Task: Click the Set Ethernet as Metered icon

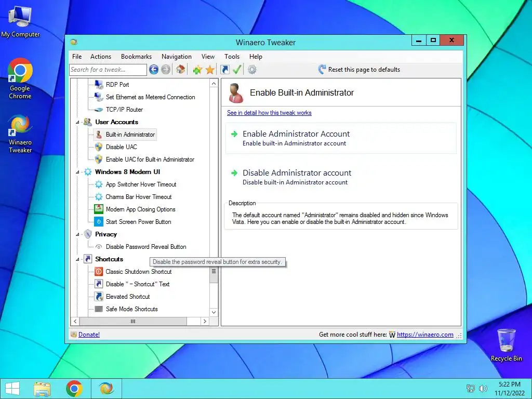Action: (x=99, y=97)
